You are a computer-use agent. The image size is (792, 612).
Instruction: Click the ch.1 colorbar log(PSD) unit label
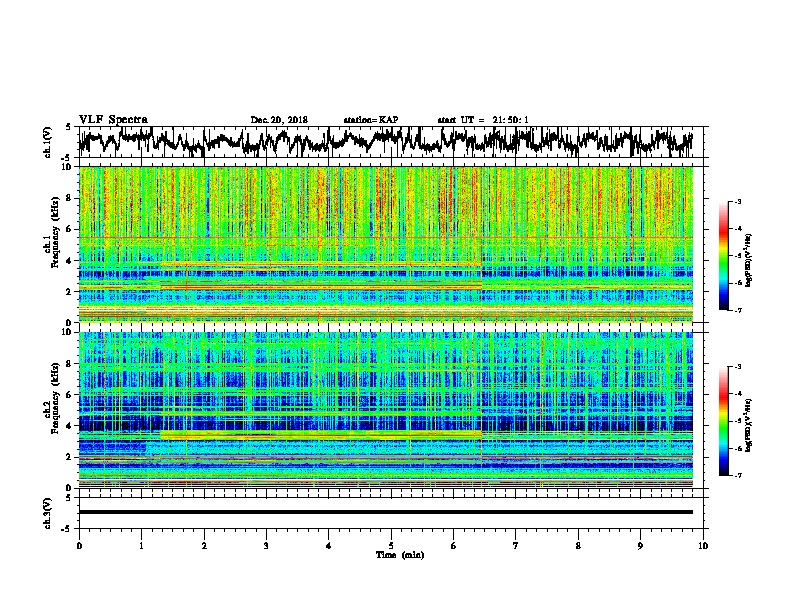(x=749, y=261)
